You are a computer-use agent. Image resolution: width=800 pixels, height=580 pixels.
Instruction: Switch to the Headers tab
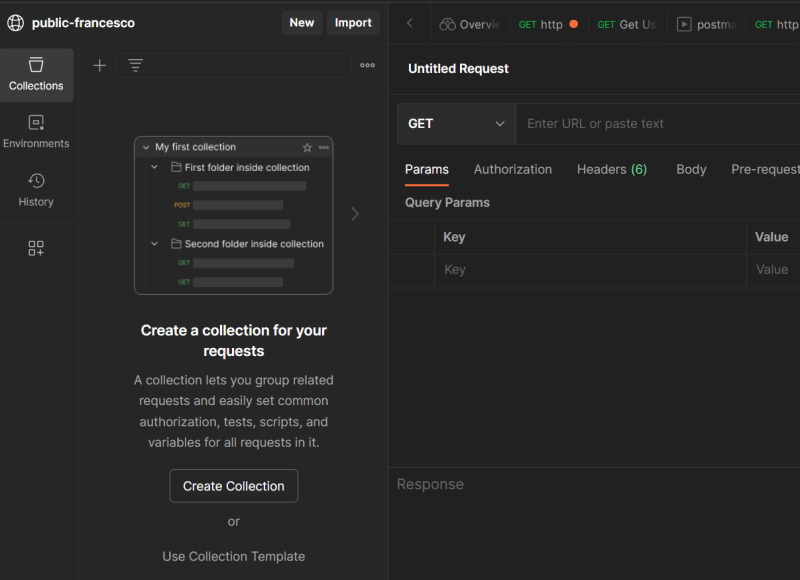pyautogui.click(x=611, y=170)
